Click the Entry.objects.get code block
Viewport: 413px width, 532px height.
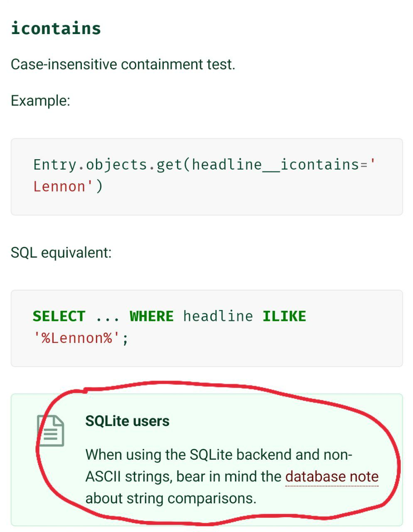pyautogui.click(x=206, y=177)
